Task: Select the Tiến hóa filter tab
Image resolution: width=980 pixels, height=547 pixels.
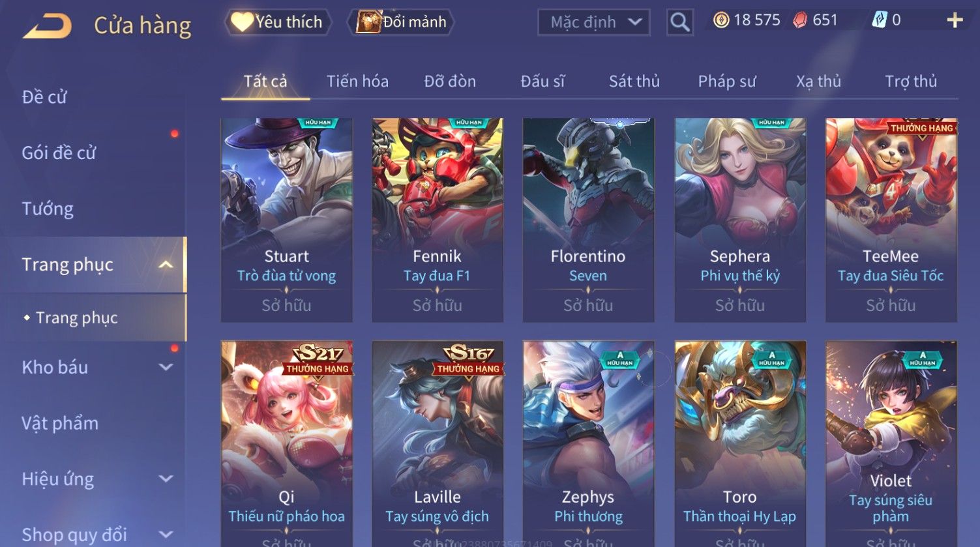Action: click(357, 81)
